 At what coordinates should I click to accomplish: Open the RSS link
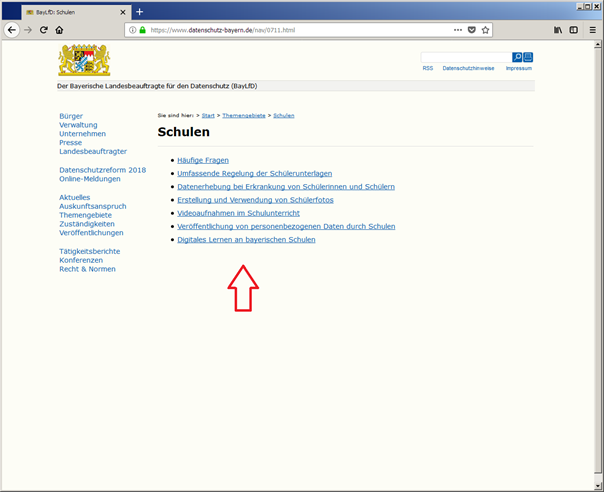click(x=428, y=68)
